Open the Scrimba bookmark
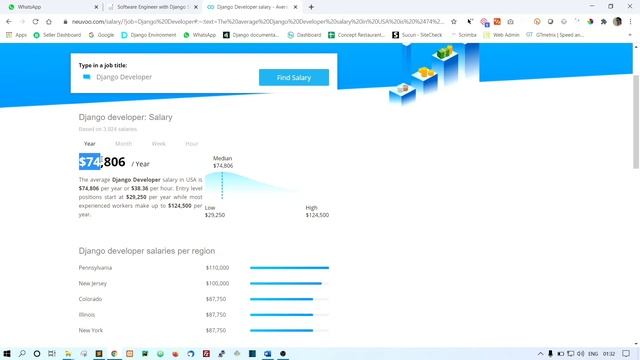 (x=463, y=35)
